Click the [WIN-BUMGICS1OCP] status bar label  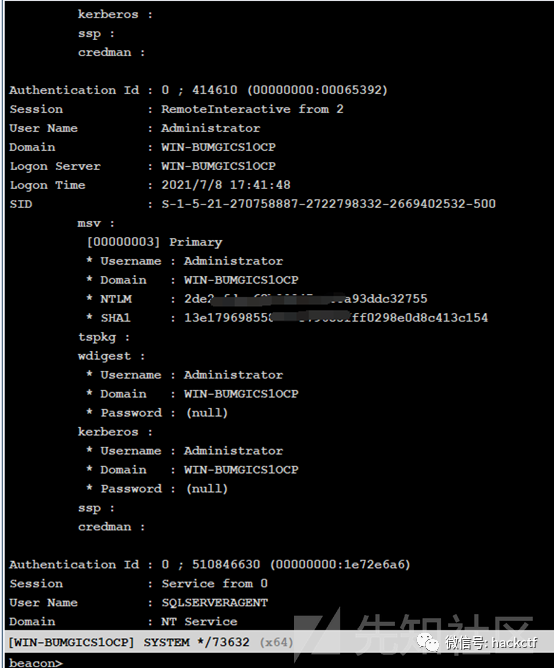tap(71, 642)
